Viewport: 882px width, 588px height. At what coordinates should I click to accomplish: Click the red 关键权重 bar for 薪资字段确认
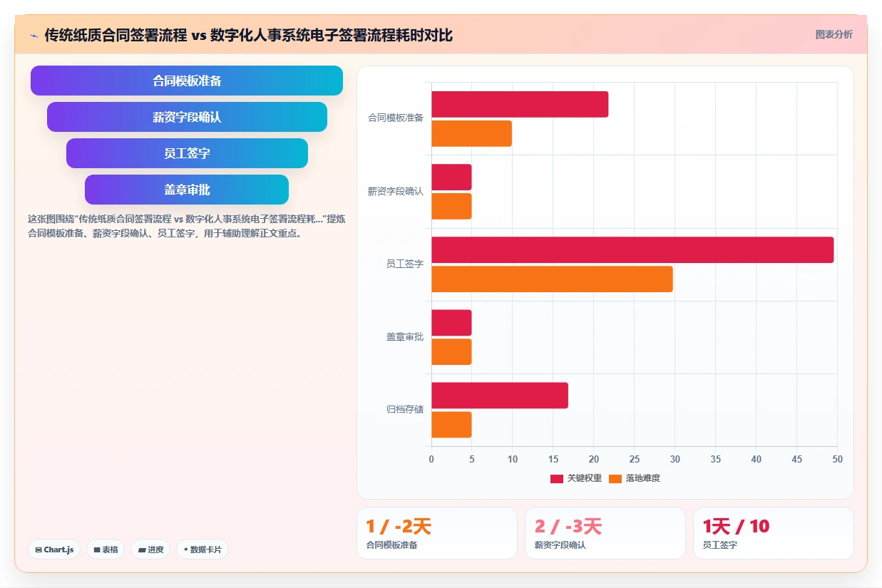click(x=451, y=177)
